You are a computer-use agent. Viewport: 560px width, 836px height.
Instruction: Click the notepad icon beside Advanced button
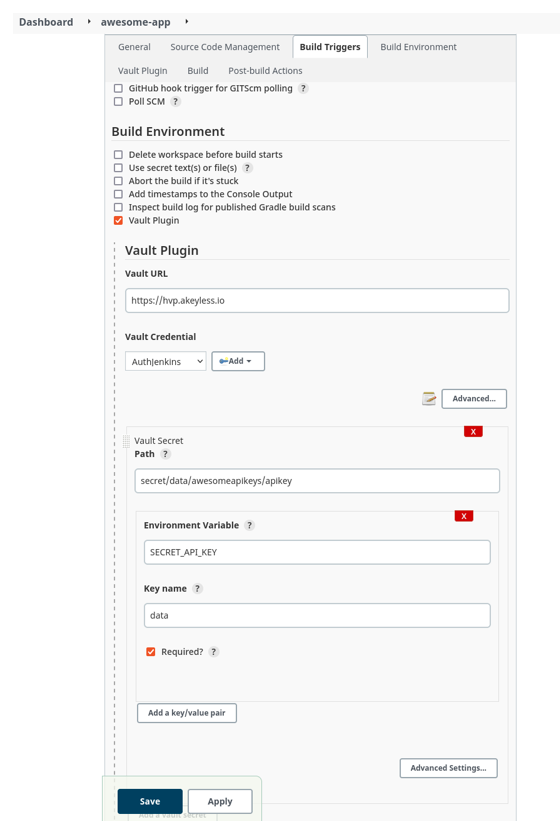[429, 398]
